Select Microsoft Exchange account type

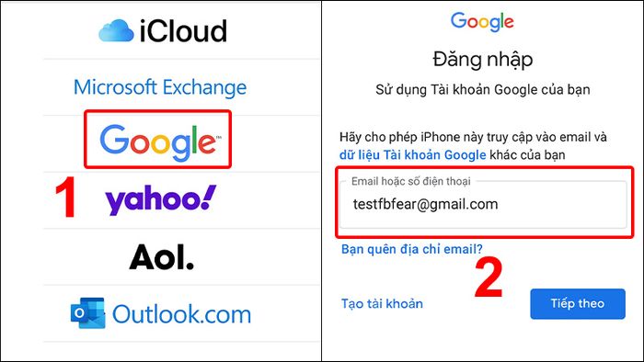point(160,87)
